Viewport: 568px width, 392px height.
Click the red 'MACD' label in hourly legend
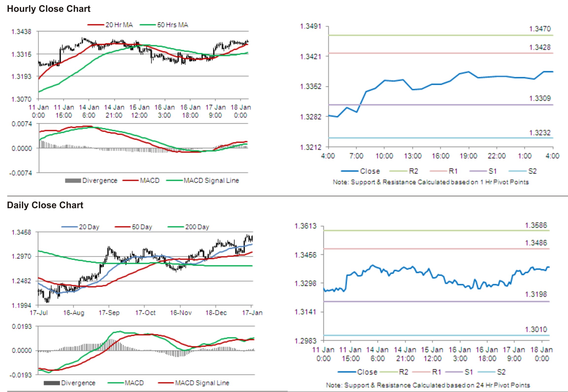pyautogui.click(x=150, y=181)
